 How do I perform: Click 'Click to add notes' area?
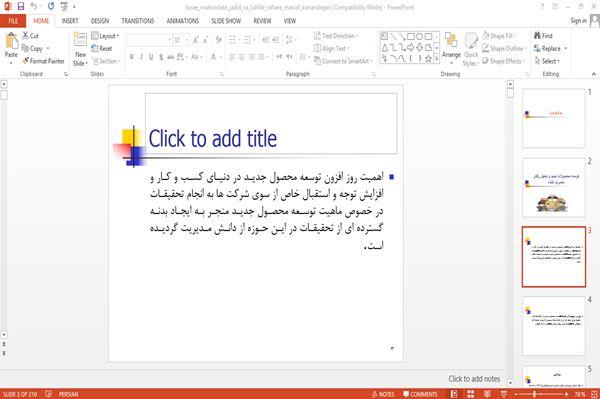(474, 379)
